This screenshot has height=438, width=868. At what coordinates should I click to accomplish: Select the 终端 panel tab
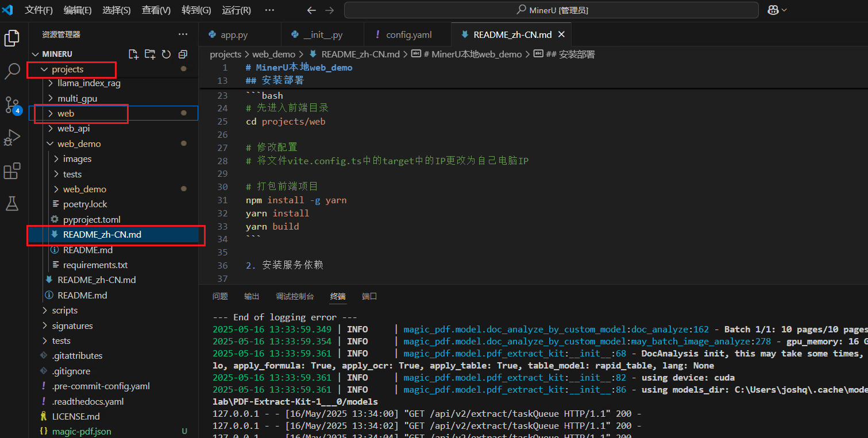[x=338, y=296]
